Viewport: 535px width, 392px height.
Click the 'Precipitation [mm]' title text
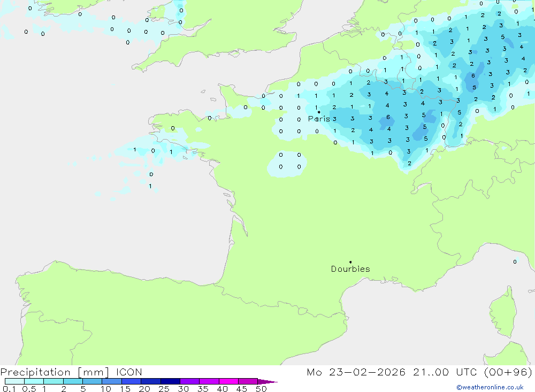click(x=55, y=372)
